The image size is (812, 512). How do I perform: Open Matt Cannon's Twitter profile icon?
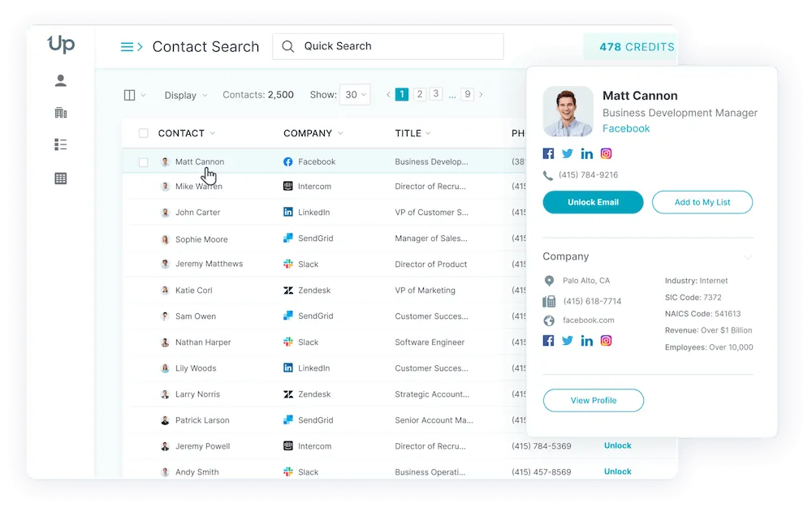(568, 153)
